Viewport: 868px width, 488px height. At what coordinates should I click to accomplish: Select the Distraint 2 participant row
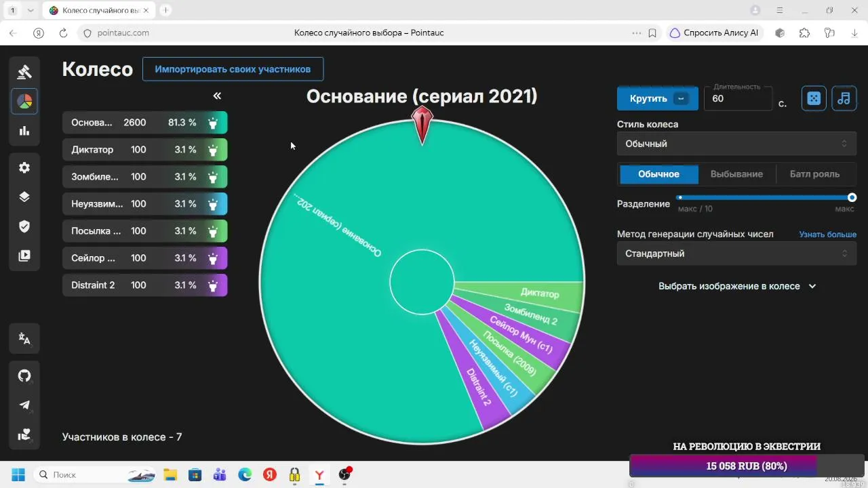[144, 285]
